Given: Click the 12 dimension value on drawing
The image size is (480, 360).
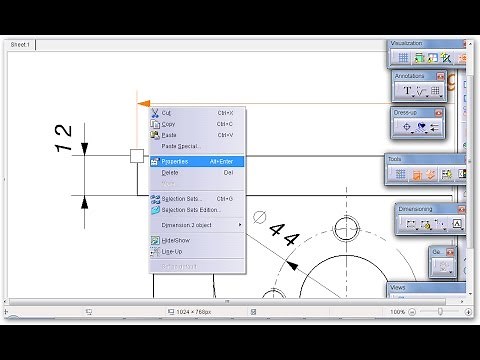Looking at the screenshot, I should tap(64, 138).
